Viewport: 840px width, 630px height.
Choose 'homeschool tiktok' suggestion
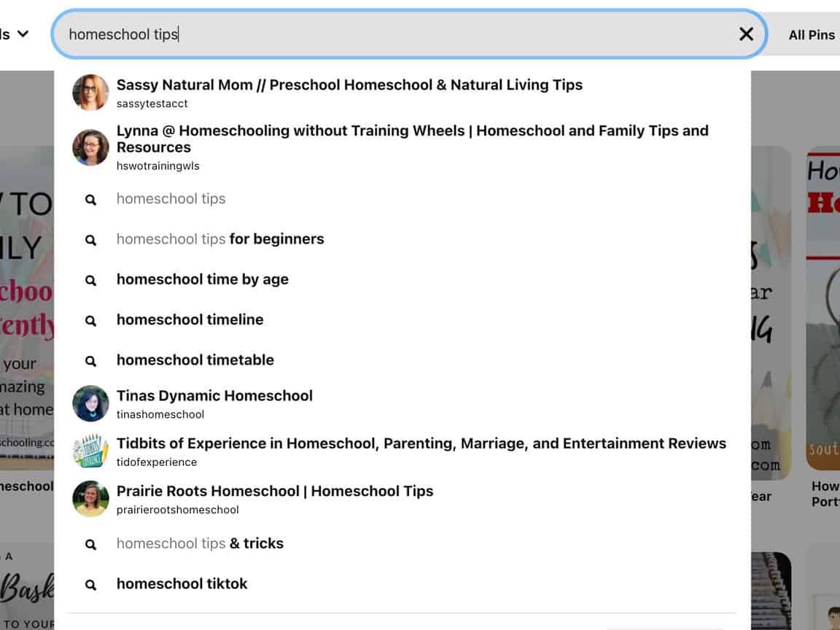coord(182,583)
